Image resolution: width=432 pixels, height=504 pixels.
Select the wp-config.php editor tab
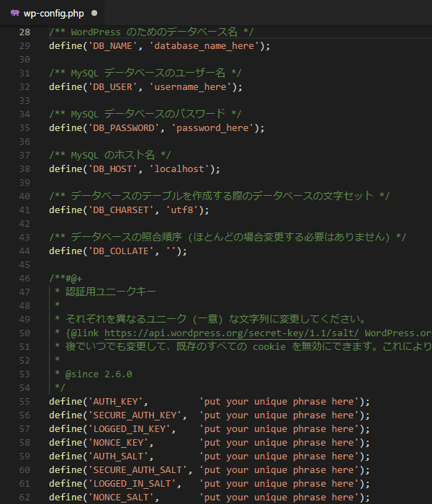pyautogui.click(x=53, y=13)
